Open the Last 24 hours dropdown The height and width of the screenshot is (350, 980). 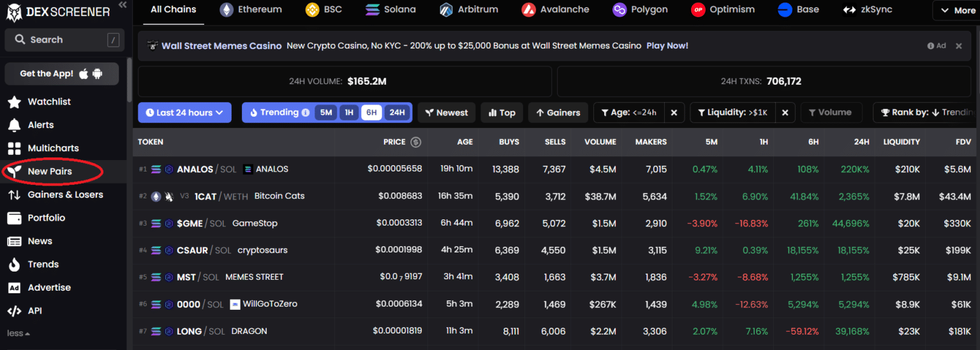(184, 113)
